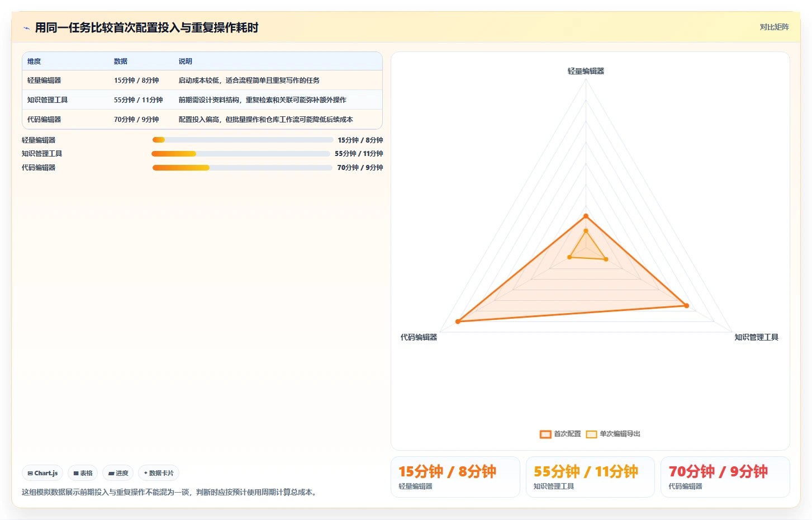The height and width of the screenshot is (520, 812).
Task: Click progress row label 代码编辑器
Action: pos(39,168)
